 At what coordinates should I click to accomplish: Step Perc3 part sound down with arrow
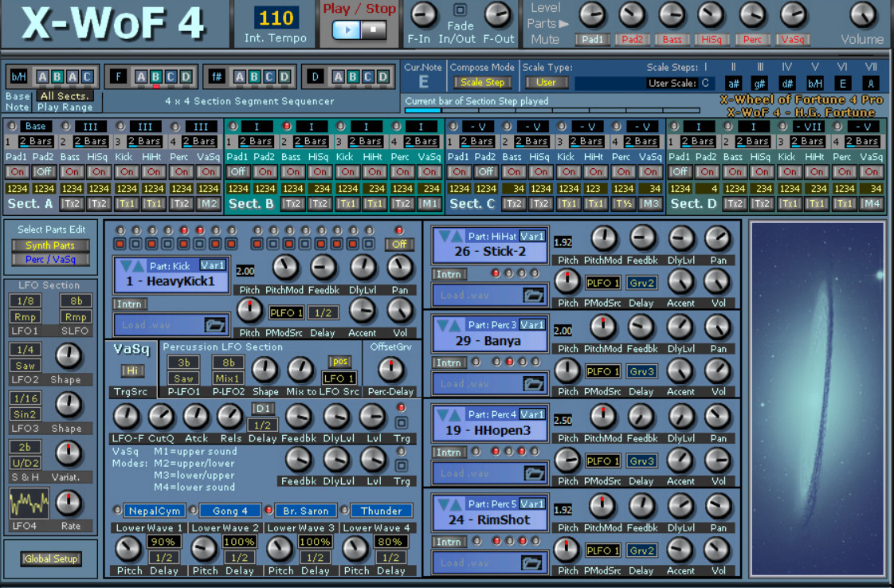click(443, 325)
